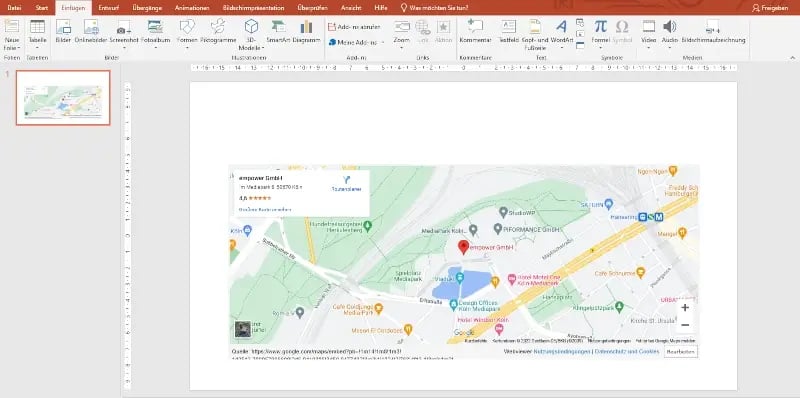Image resolution: width=800 pixels, height=398 pixels.
Task: Switch to the Start tab
Action: pyautogui.click(x=42, y=8)
